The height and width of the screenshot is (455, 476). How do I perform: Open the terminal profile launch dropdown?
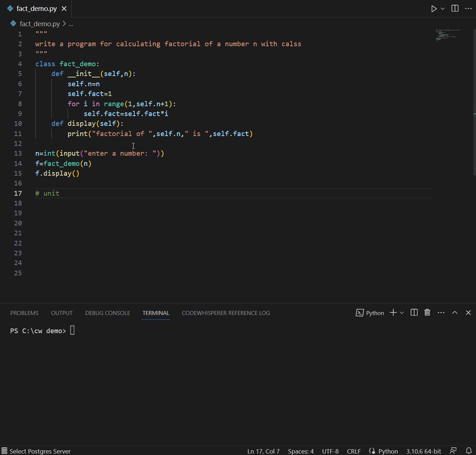pos(402,312)
